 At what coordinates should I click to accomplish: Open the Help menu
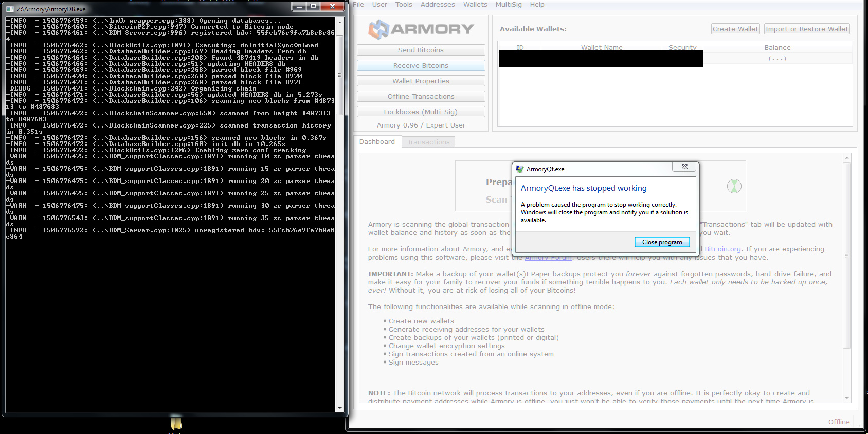pyautogui.click(x=537, y=4)
